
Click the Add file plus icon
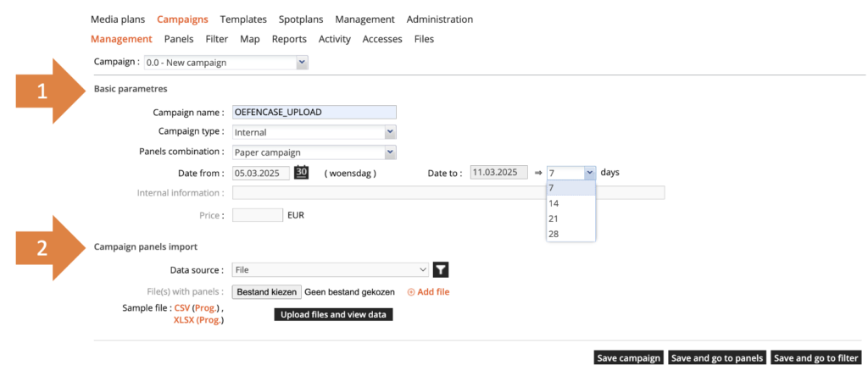412,292
